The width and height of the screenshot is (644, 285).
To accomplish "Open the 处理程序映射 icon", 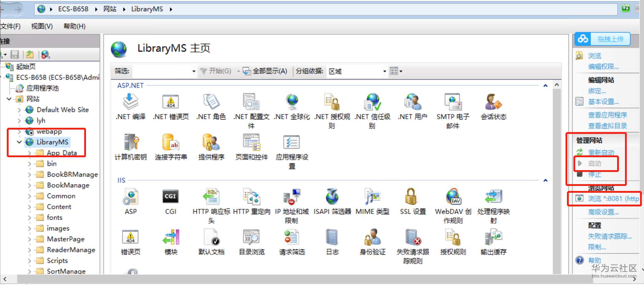I will pos(493,197).
